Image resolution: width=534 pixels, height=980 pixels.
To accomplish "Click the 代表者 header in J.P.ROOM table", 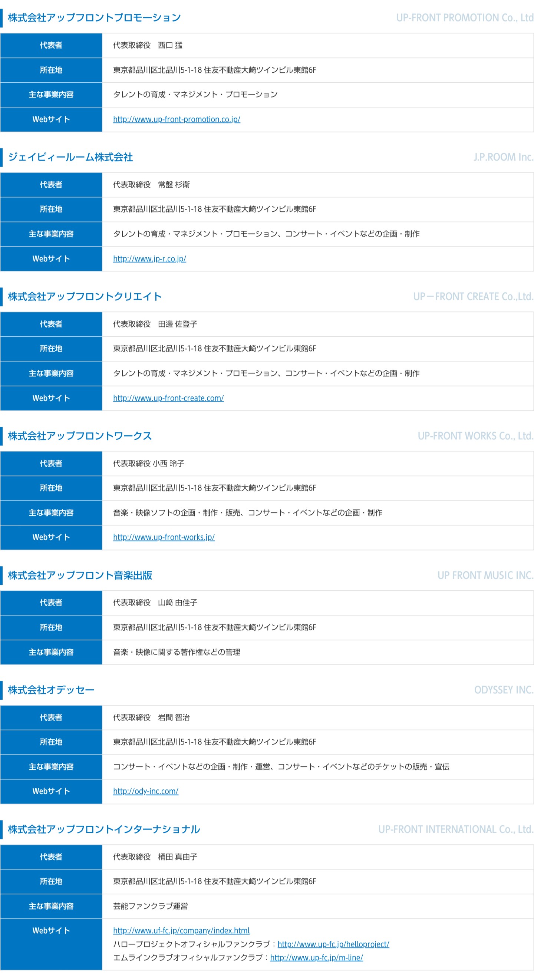I will click(52, 185).
